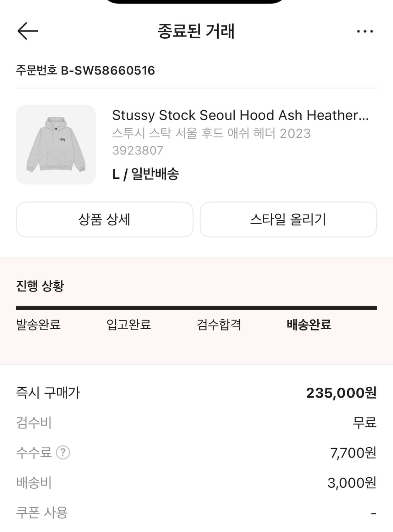Viewport: 393px width, 532px height.
Task: Open the Stussy hoodie product thumbnail
Action: (56, 144)
